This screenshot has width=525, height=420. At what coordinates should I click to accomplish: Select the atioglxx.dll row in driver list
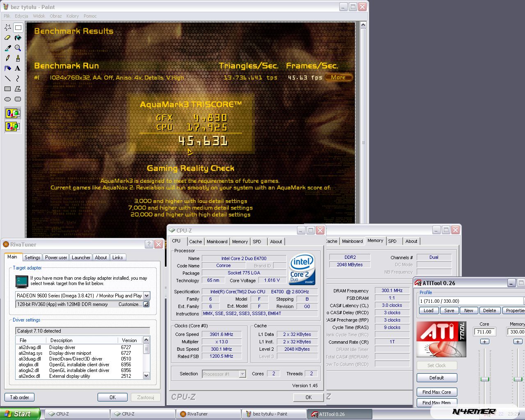79,365
